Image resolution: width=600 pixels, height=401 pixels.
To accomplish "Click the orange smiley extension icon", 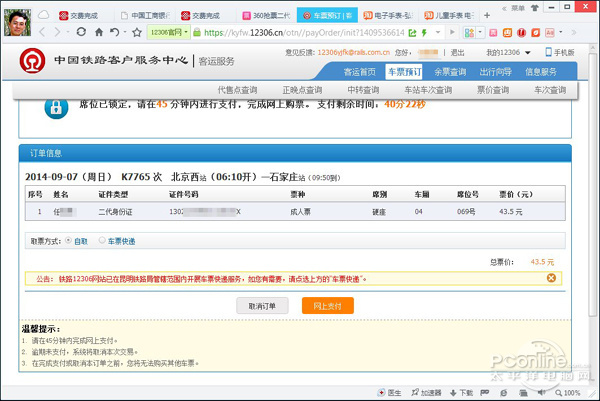I will tap(507, 33).
